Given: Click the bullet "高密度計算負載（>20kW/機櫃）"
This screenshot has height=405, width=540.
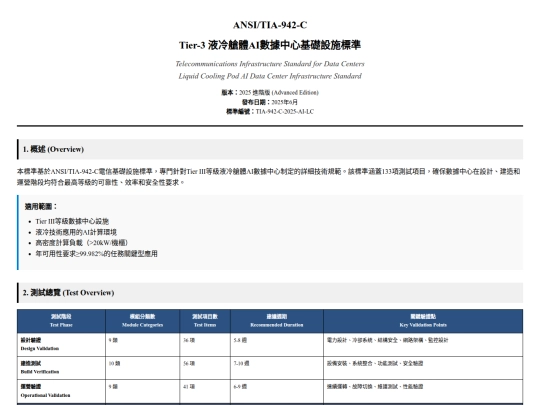Looking at the screenshot, I should [82, 243].
